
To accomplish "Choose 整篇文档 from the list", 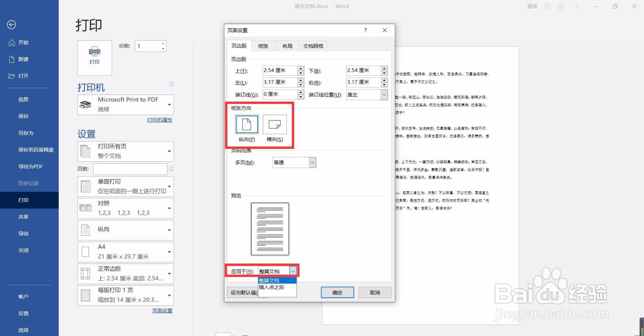I will [x=277, y=280].
